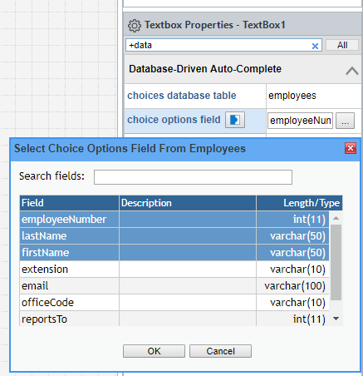This screenshot has width=363, height=376.
Task: Click the Database-Driven Auto-Complete heading
Action: pyautogui.click(x=205, y=69)
